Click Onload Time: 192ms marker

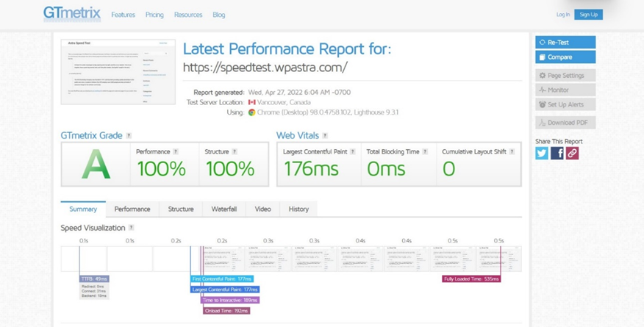point(226,311)
